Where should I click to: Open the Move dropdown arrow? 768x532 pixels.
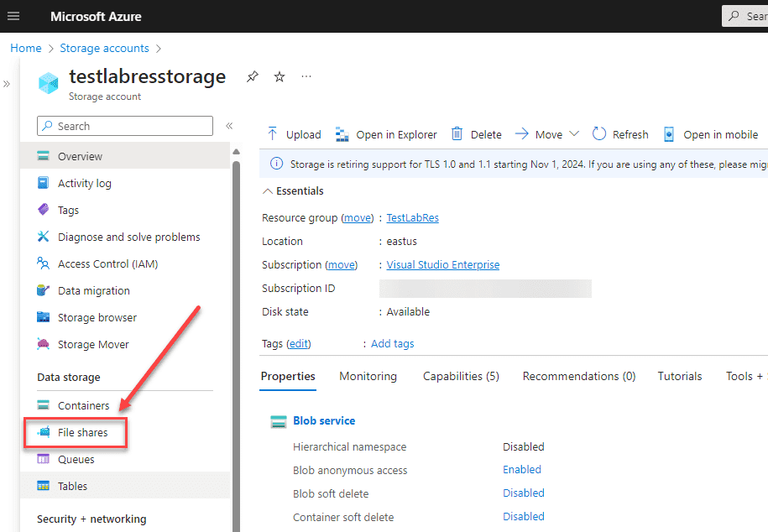(x=574, y=133)
